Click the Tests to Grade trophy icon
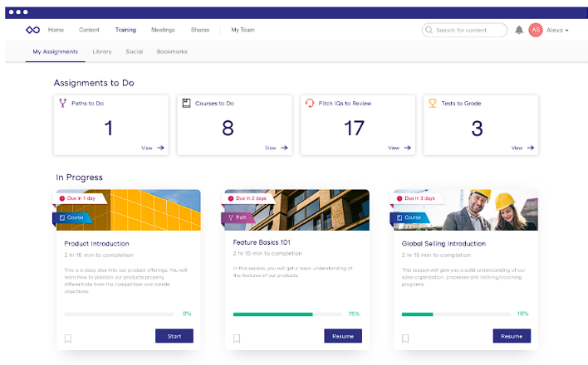Viewport: 588px width, 365px height. tap(433, 104)
